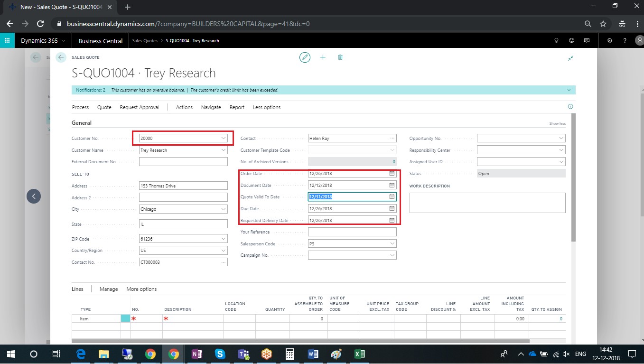
Task: Open the Report menu
Action: point(237,107)
